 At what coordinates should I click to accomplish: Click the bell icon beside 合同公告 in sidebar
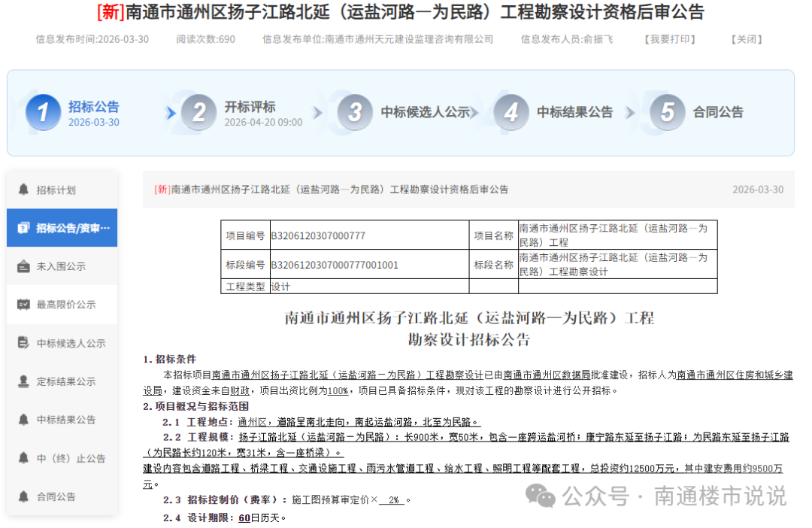pyautogui.click(x=24, y=496)
